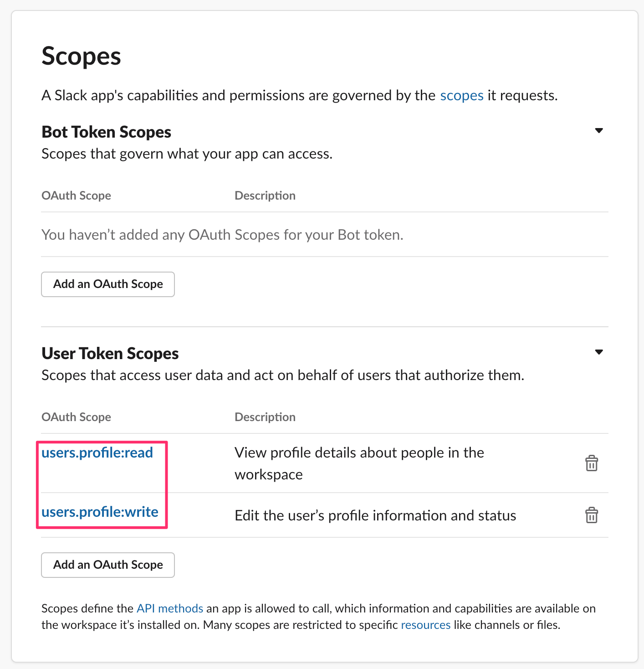This screenshot has height=669, width=644.
Task: Open the resources link
Action: (425, 625)
